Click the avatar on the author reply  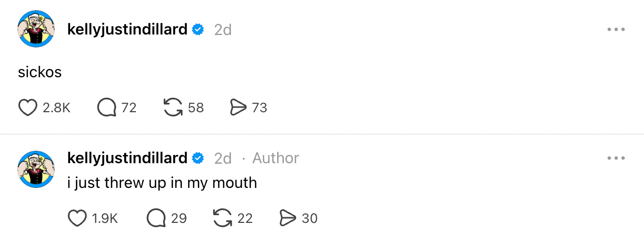pos(37,169)
